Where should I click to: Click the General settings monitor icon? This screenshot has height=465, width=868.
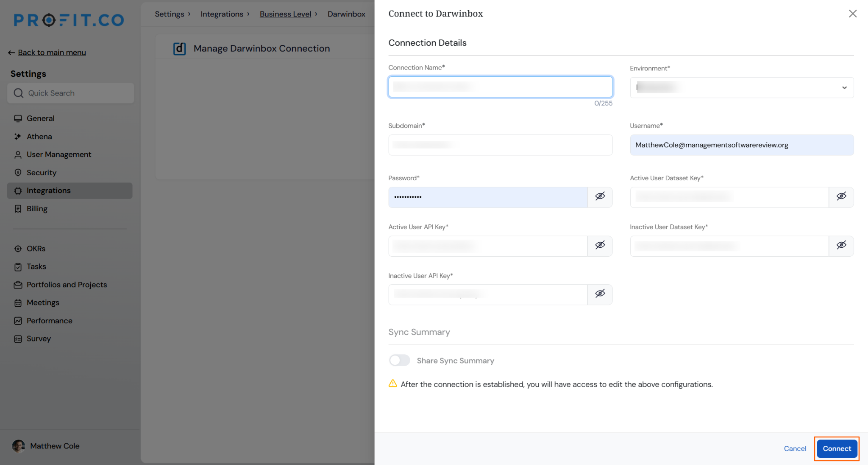18,118
